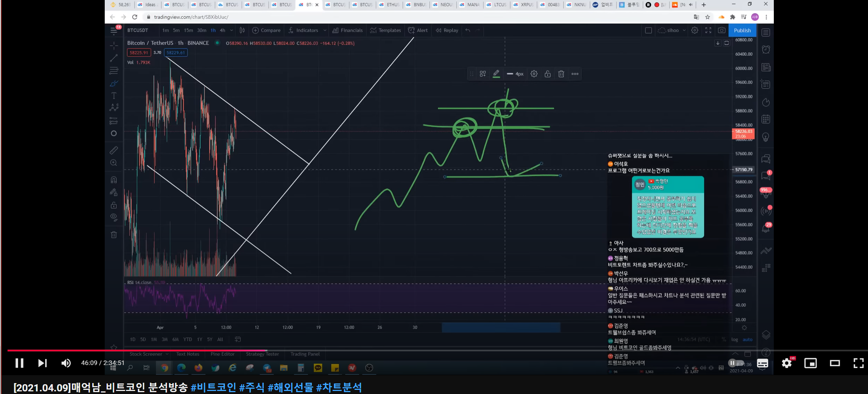
Task: Select the zoom in tool
Action: tap(114, 163)
